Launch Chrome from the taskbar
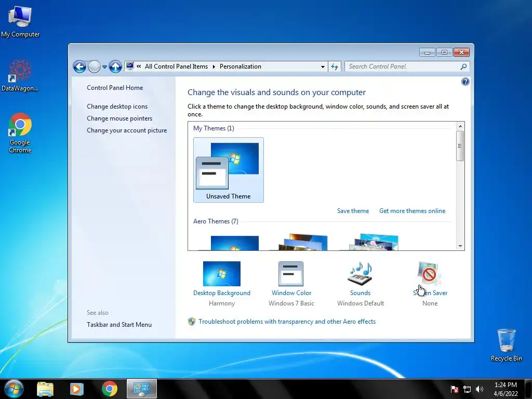532x399 pixels. coord(109,389)
